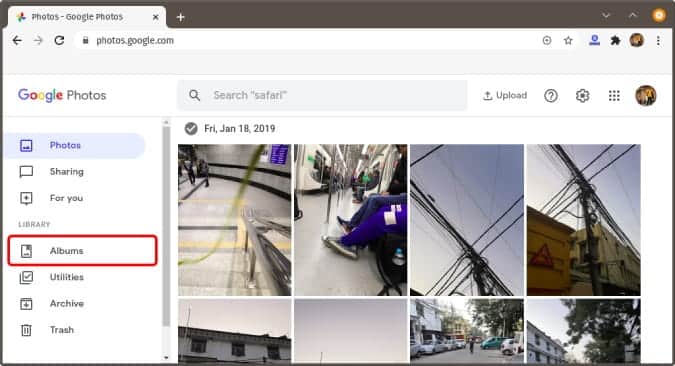Image resolution: width=675 pixels, height=366 pixels.
Task: Reload the page
Action: (x=59, y=40)
